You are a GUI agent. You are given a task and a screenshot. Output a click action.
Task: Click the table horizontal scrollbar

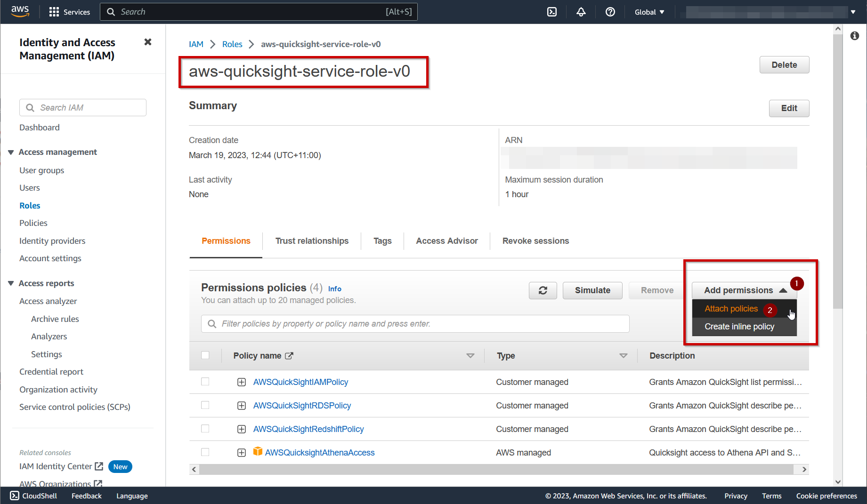[496, 469]
